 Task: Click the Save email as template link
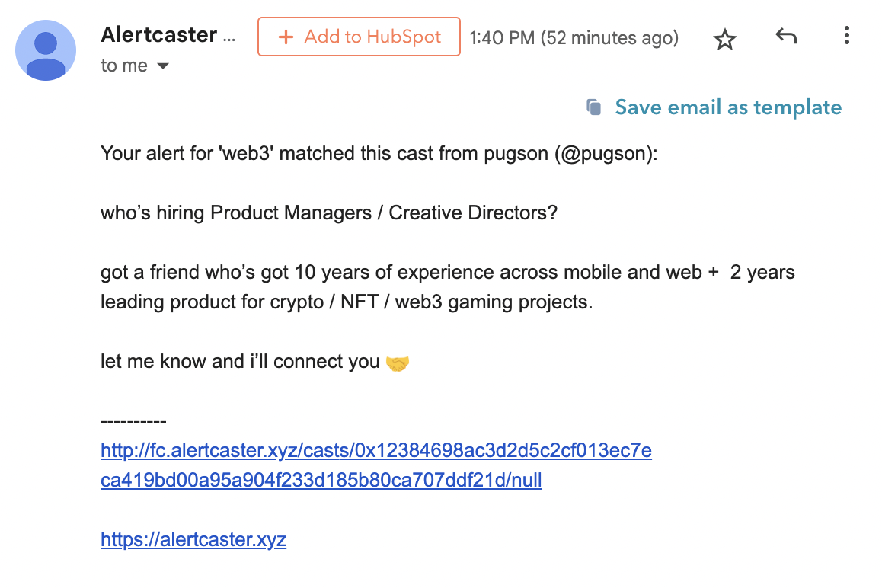tap(727, 107)
